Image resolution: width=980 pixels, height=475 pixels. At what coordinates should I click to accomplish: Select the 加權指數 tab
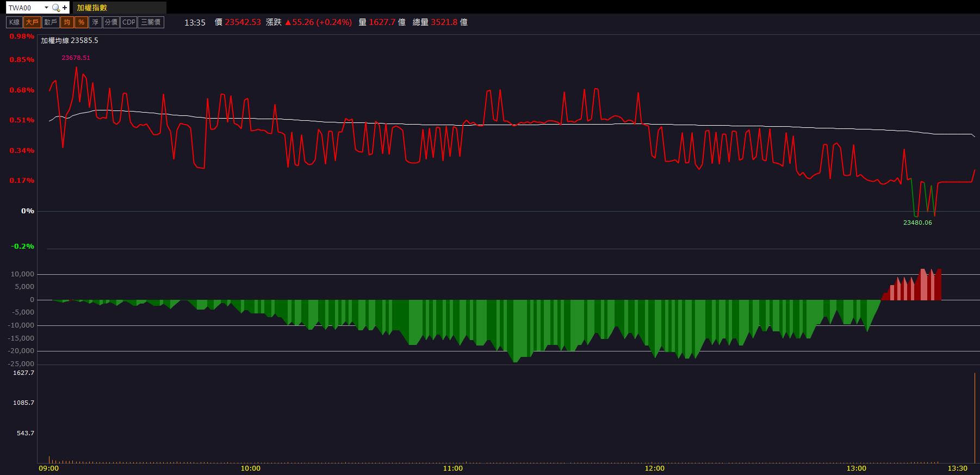pyautogui.click(x=92, y=8)
